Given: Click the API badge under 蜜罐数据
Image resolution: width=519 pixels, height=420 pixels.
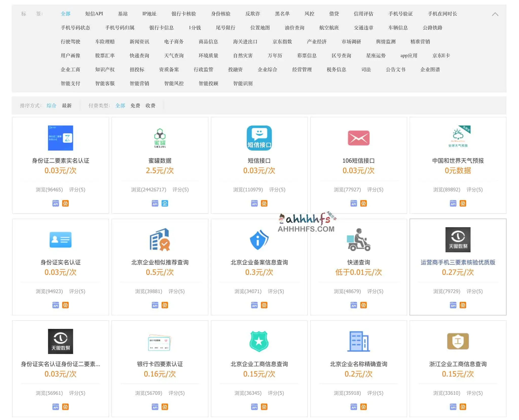Looking at the screenshot, I should (155, 204).
